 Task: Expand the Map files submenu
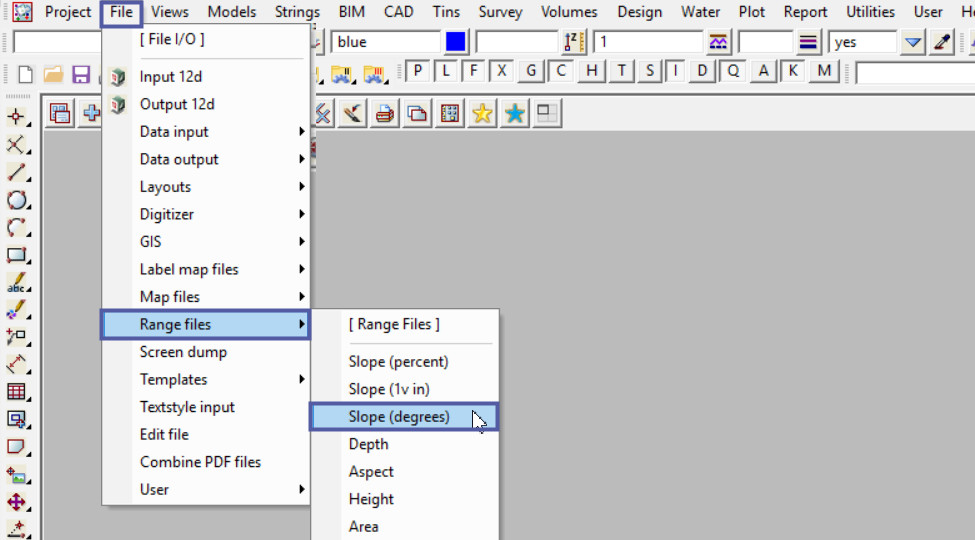pos(206,297)
